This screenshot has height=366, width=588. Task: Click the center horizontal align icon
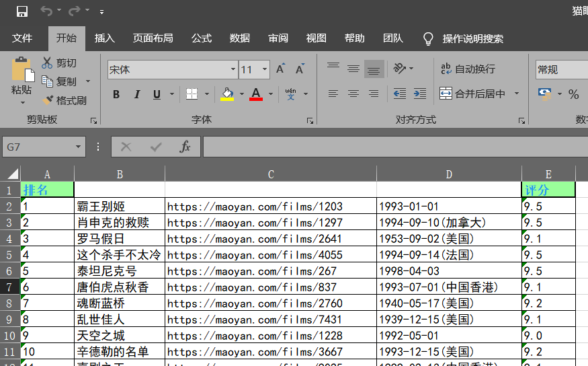tap(353, 94)
